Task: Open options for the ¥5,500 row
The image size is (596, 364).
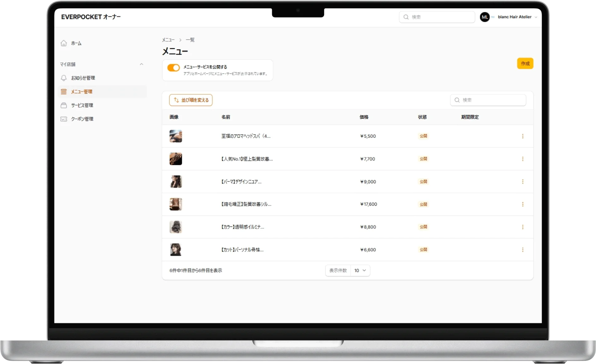Action: coord(523,136)
